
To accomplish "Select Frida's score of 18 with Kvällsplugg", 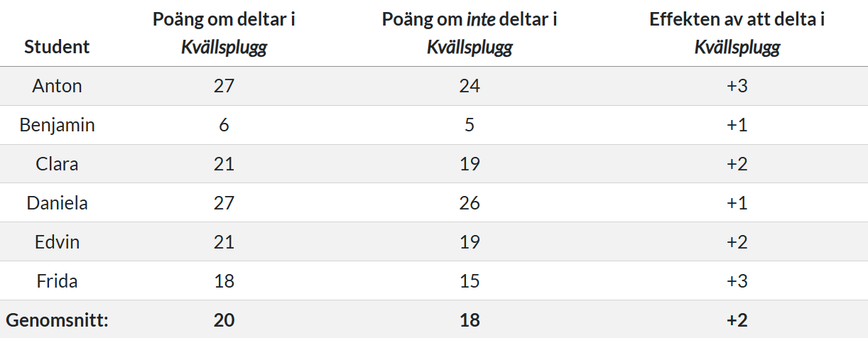I will [224, 281].
